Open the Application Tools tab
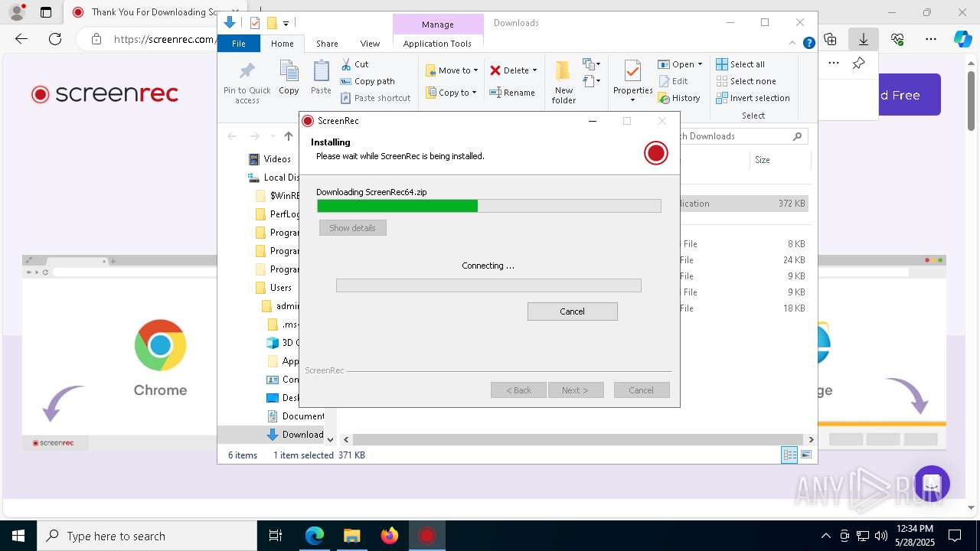The height and width of the screenshot is (551, 980). click(x=437, y=44)
